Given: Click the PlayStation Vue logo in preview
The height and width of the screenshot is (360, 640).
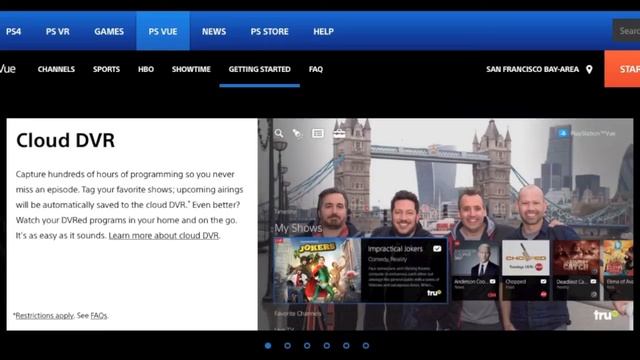Looking at the screenshot, I should pos(587,133).
